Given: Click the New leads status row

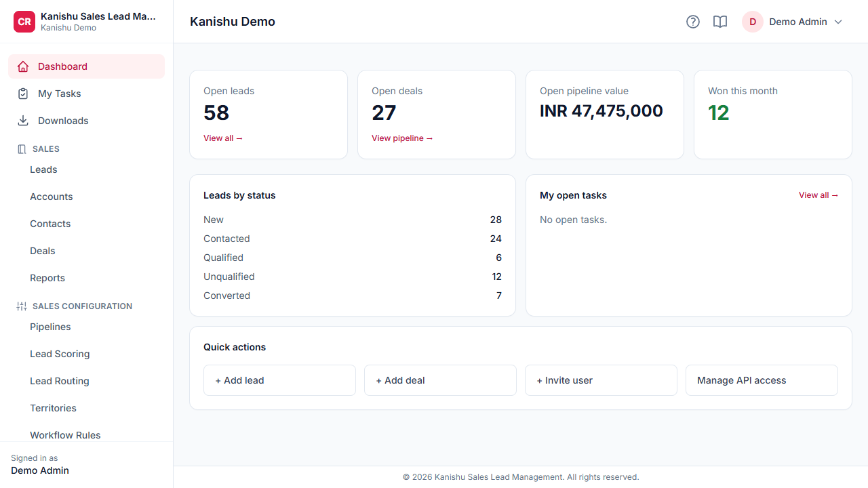Looking at the screenshot, I should click(x=353, y=220).
